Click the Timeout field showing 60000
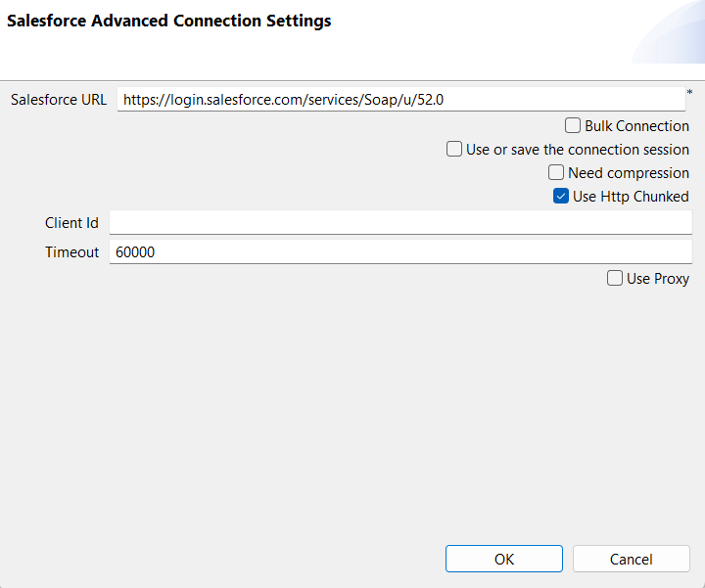 click(x=400, y=252)
